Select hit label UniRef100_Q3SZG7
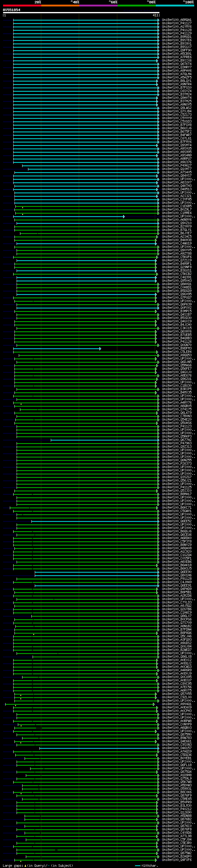The height and width of the screenshot is (868, 197). (176, 477)
